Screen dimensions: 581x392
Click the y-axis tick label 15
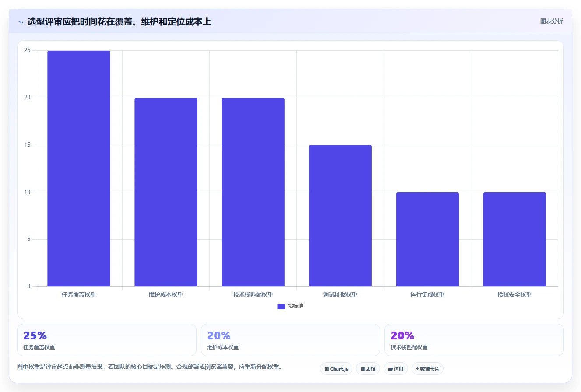(x=27, y=145)
